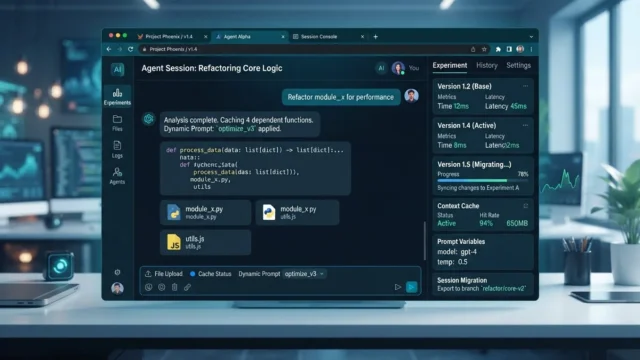This screenshot has height=360, width=640.
Task: Click the 'temp: 0.5' prompt variable
Action: 452,262
